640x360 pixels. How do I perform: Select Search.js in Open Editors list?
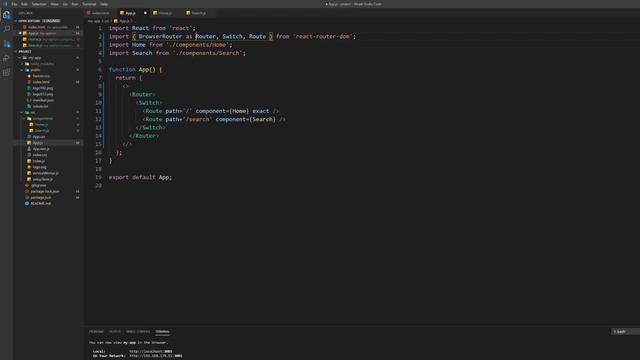pos(48,46)
